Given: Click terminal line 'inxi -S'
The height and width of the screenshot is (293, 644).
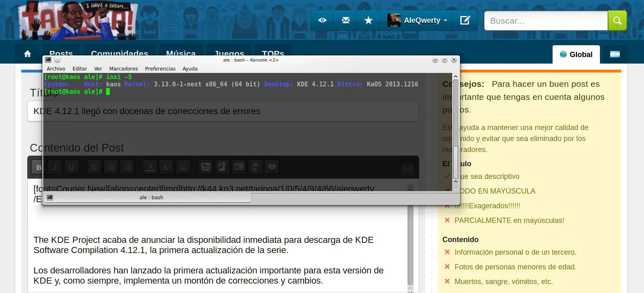Looking at the screenshot, I should pyautogui.click(x=88, y=77).
